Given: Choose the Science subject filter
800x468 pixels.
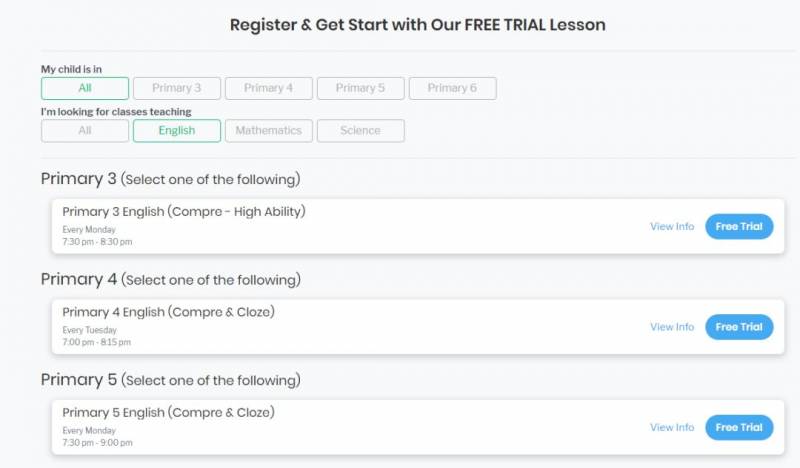Looking at the screenshot, I should (x=360, y=130).
